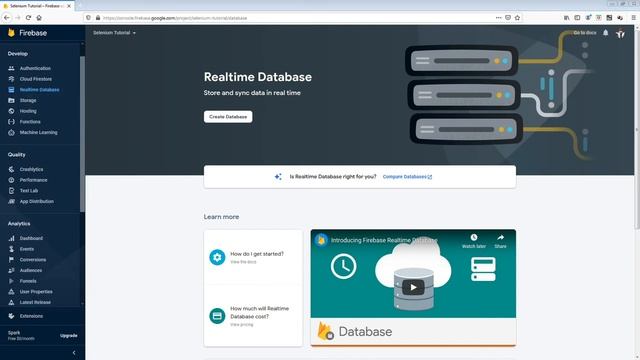The height and width of the screenshot is (360, 640).
Task: Play the Introducing Firebase Realtime Database video
Action: 413,287
